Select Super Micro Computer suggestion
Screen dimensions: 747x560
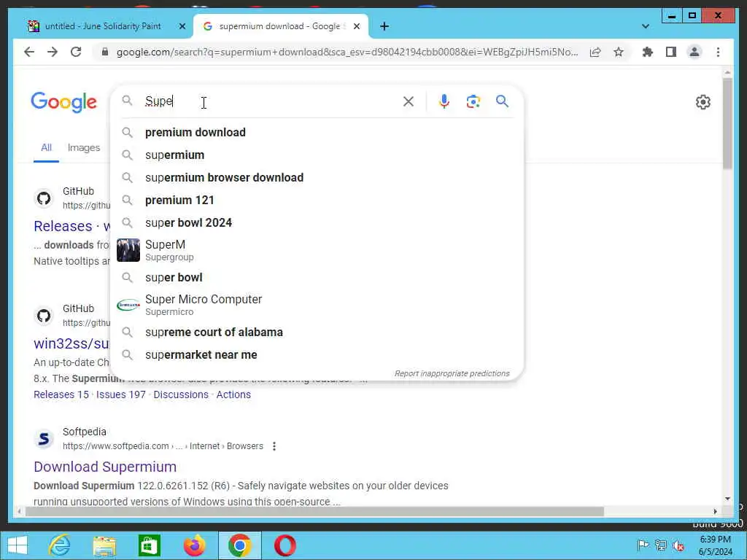click(x=317, y=305)
